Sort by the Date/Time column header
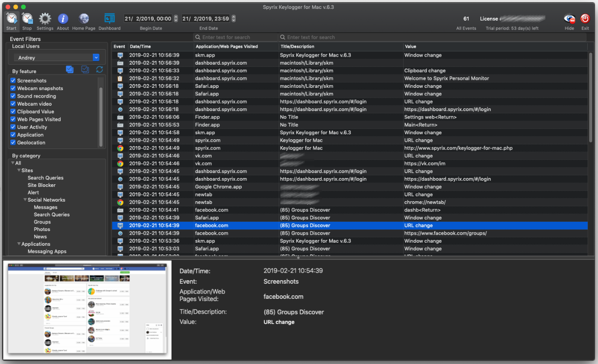The height and width of the screenshot is (364, 598). 161,46
